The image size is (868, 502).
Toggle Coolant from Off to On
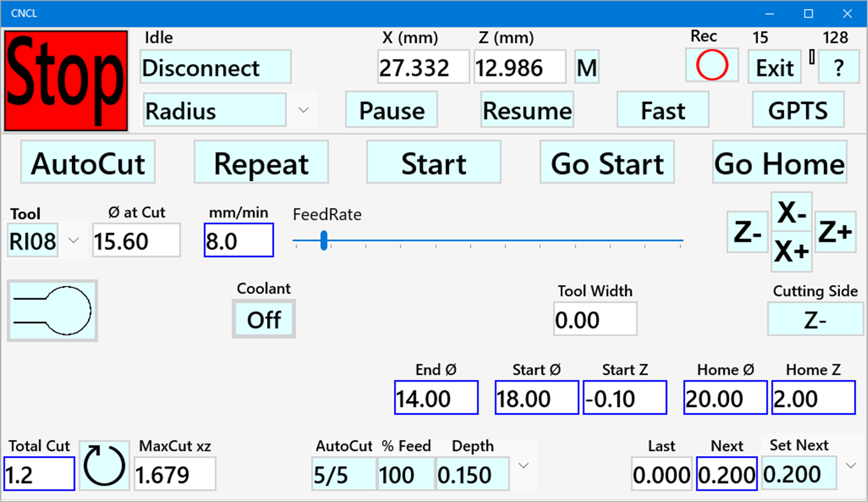[x=263, y=319]
